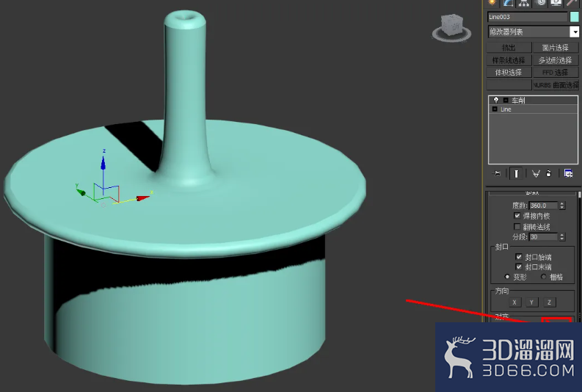Open the Modify command panel tab

508,3
